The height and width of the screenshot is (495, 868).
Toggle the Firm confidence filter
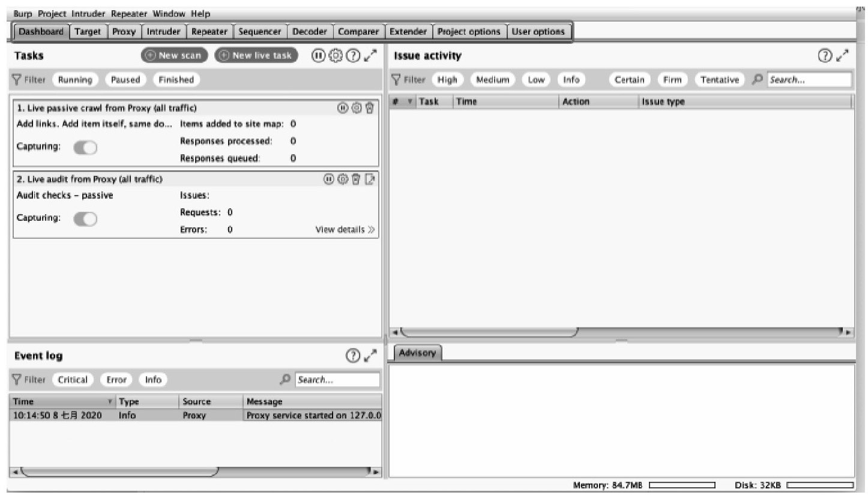click(672, 80)
